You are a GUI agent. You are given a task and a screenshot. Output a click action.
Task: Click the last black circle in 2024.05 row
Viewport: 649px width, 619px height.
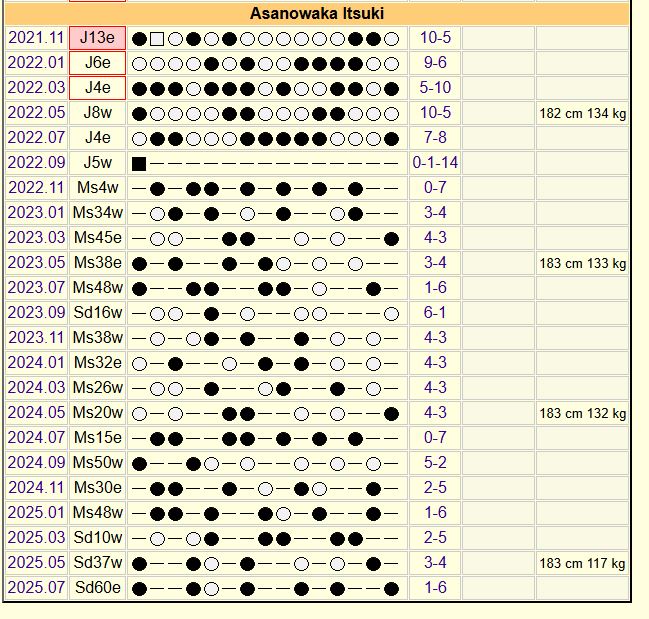pos(391,414)
